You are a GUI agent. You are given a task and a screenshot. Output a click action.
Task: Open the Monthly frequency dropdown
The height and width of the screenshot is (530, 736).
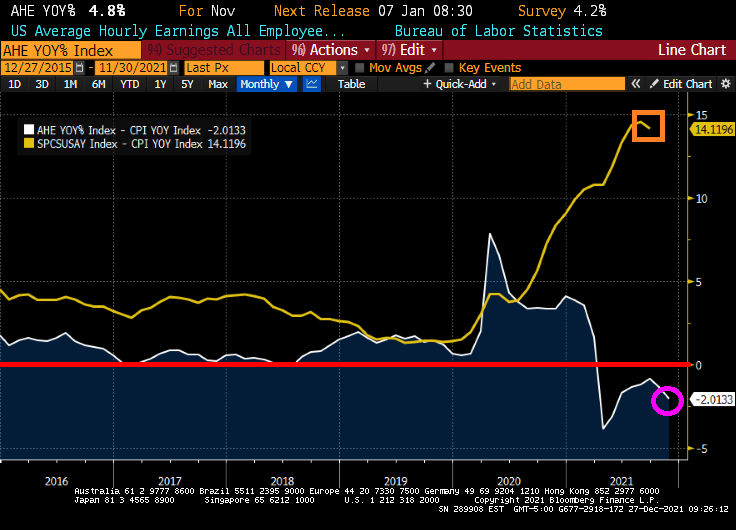coord(267,84)
